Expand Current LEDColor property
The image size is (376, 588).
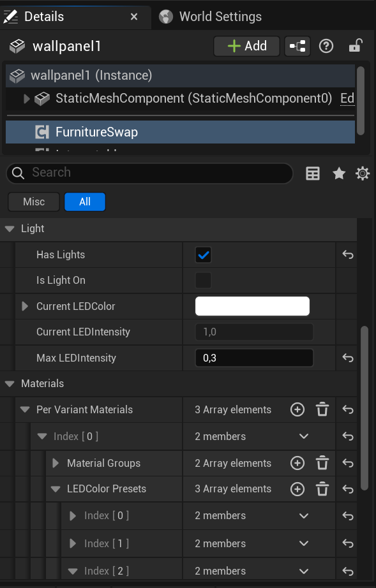click(x=25, y=306)
